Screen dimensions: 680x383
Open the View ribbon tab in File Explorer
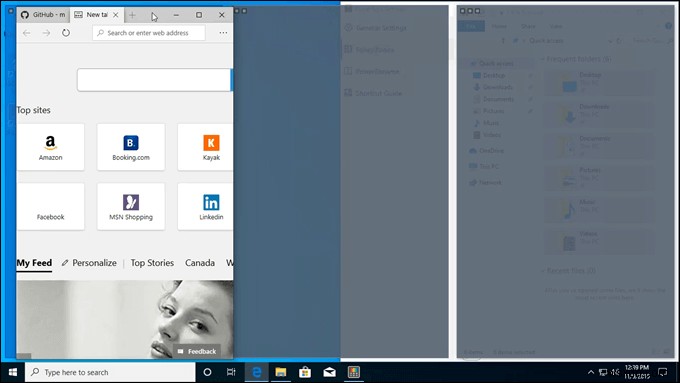(x=556, y=26)
